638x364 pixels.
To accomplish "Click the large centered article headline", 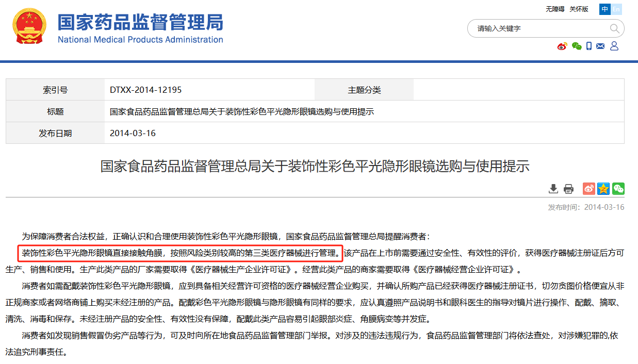I will [x=315, y=166].
